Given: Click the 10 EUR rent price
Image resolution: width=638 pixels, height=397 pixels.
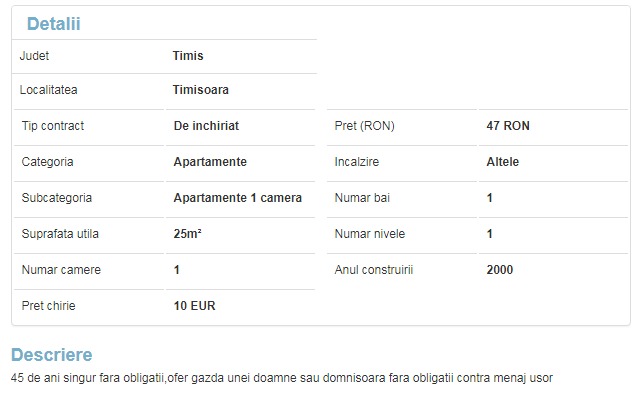Looking at the screenshot, I should tap(194, 306).
